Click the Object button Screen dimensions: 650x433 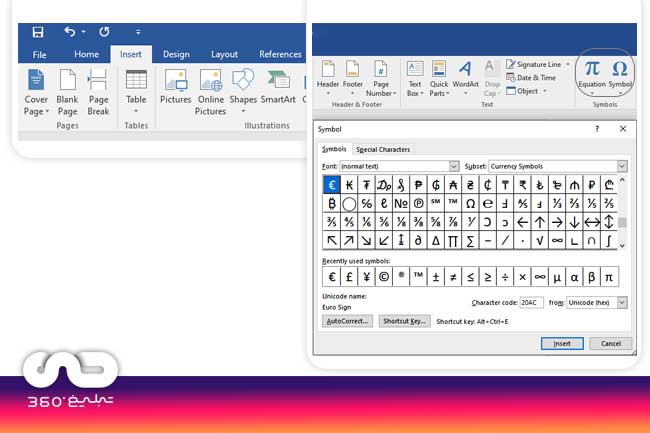click(522, 91)
